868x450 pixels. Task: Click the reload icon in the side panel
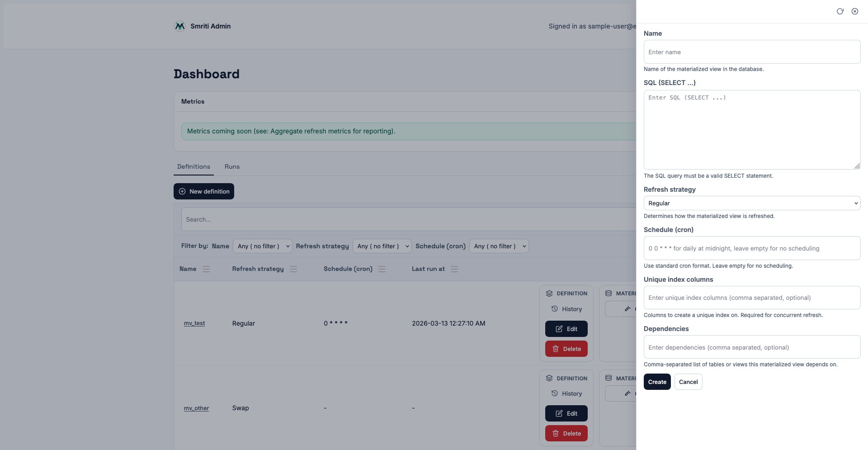pyautogui.click(x=840, y=11)
